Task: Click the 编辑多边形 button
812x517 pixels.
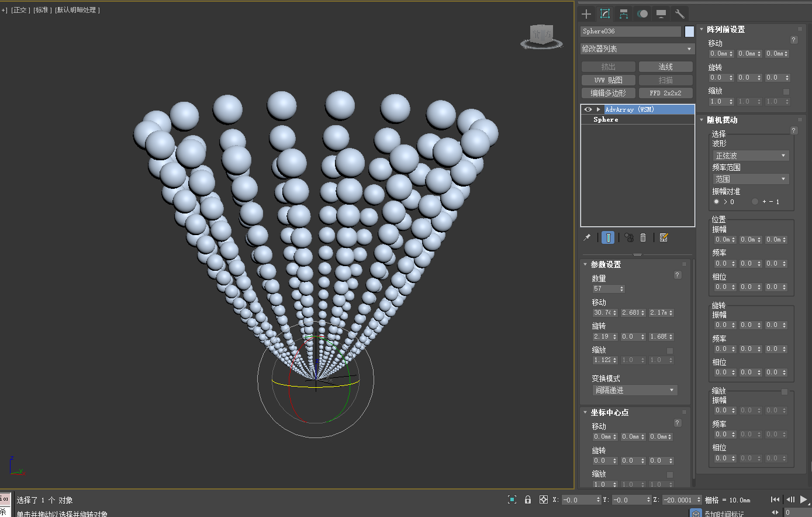Action: pos(608,93)
